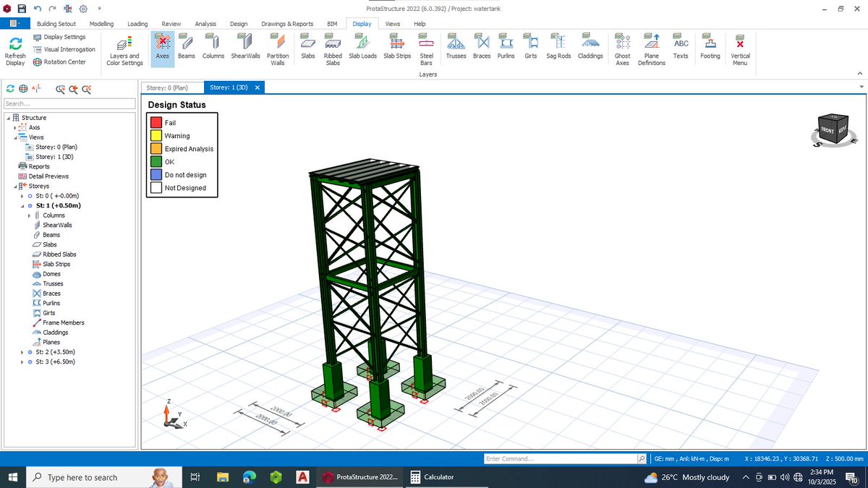Toggle Axes layer visibility
The width and height of the screenshot is (868, 488).
pyautogui.click(x=162, y=49)
